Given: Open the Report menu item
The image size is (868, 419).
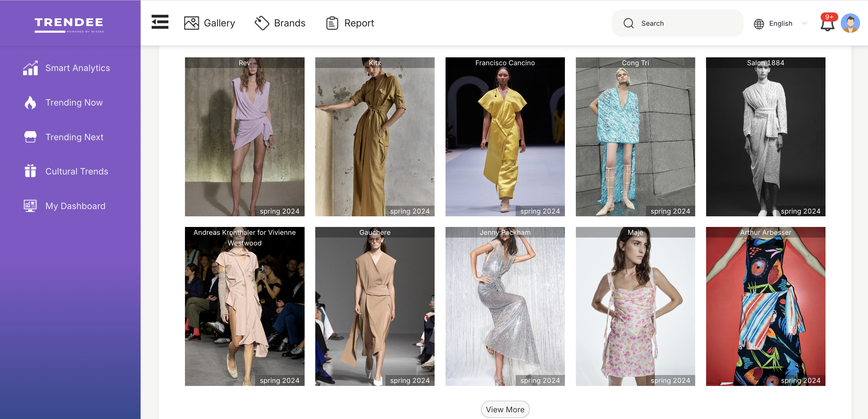Looking at the screenshot, I should pyautogui.click(x=350, y=23).
